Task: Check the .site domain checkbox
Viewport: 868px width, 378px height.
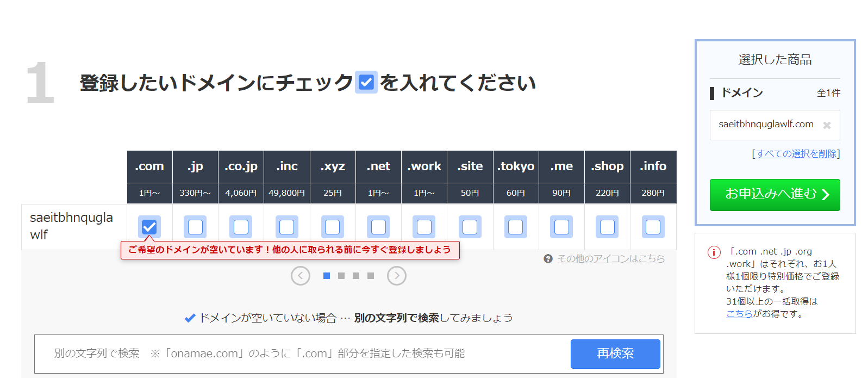Action: pyautogui.click(x=470, y=227)
